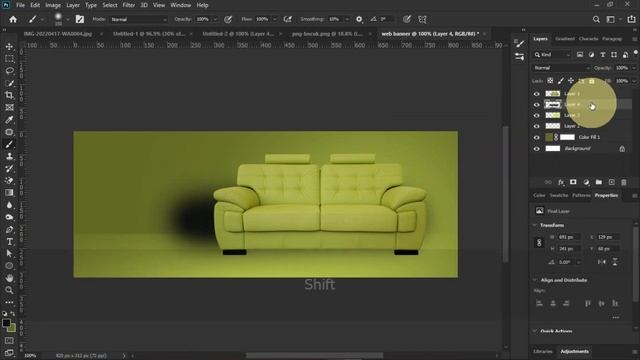
Task: Select the Crop tool
Action: 9,95
